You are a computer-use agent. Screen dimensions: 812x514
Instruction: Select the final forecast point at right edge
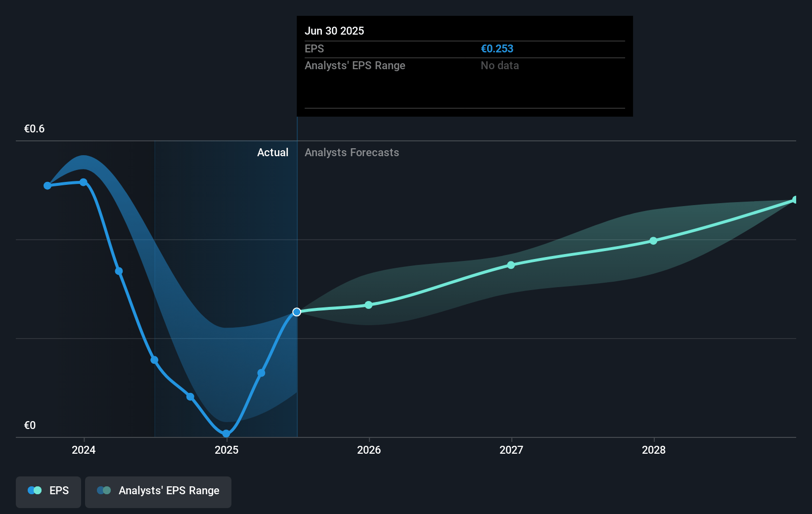point(795,200)
